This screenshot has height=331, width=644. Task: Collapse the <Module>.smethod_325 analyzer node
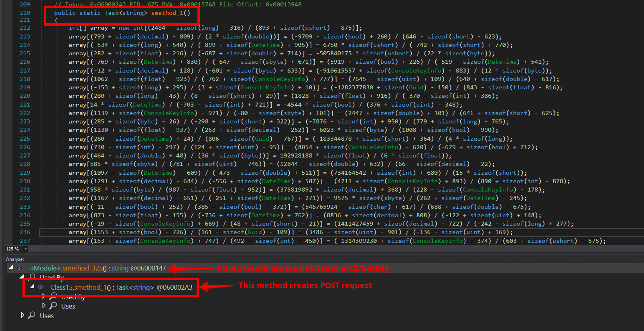tap(11, 267)
